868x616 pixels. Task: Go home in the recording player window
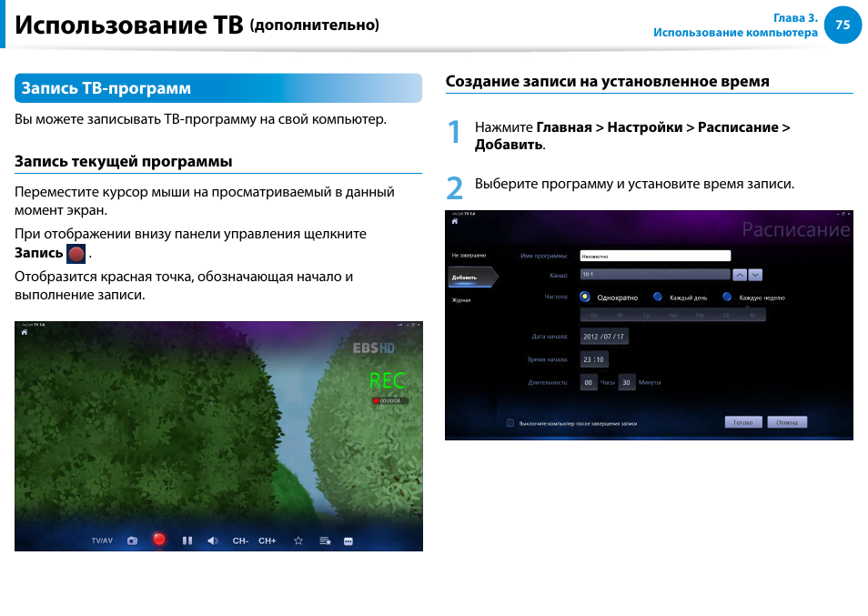pos(25,332)
